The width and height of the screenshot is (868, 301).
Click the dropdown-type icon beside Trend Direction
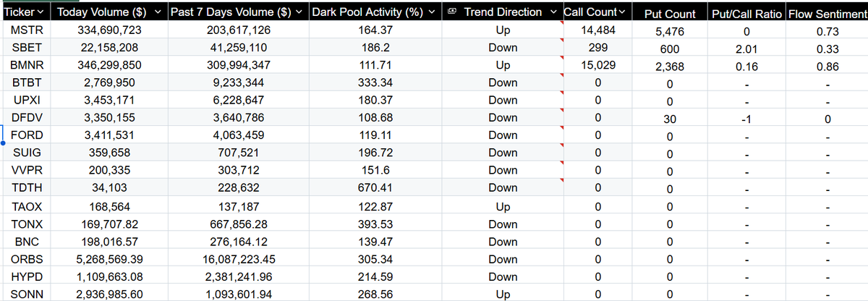(452, 12)
